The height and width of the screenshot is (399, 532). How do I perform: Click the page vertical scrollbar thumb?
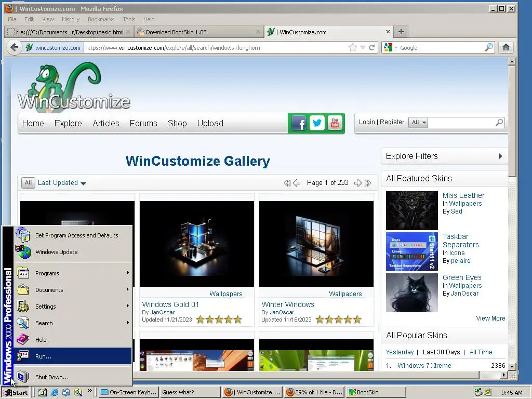pyautogui.click(x=512, y=121)
